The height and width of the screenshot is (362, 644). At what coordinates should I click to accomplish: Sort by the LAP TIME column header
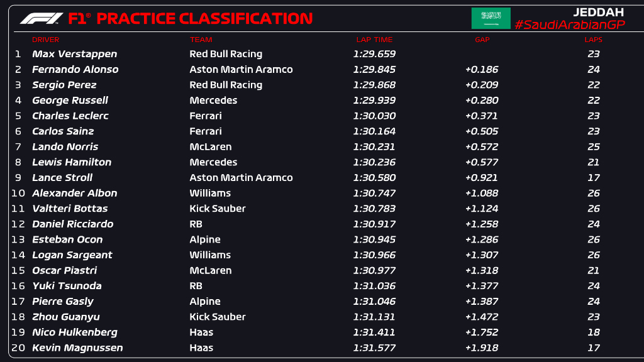pyautogui.click(x=374, y=40)
